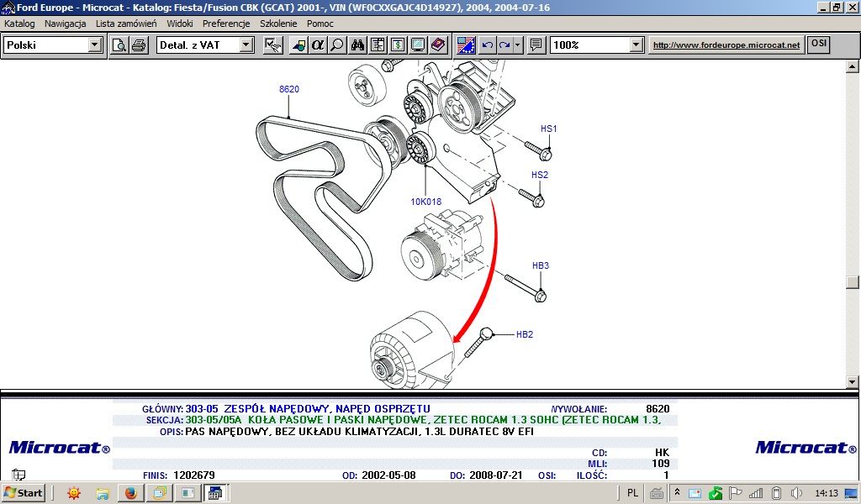This screenshot has height=504, width=861.
Task: Open the price type dropdown Detal. z VAT
Action: click(246, 45)
